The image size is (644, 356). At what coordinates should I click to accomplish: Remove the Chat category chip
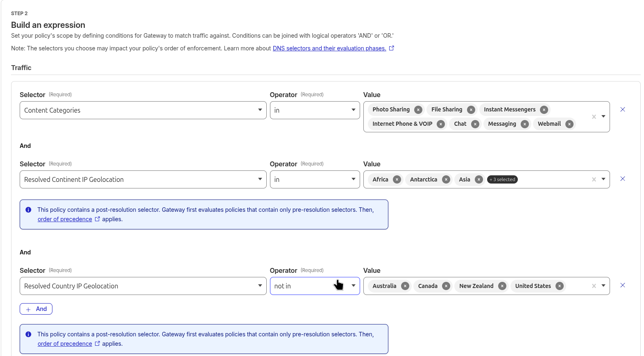pyautogui.click(x=475, y=124)
